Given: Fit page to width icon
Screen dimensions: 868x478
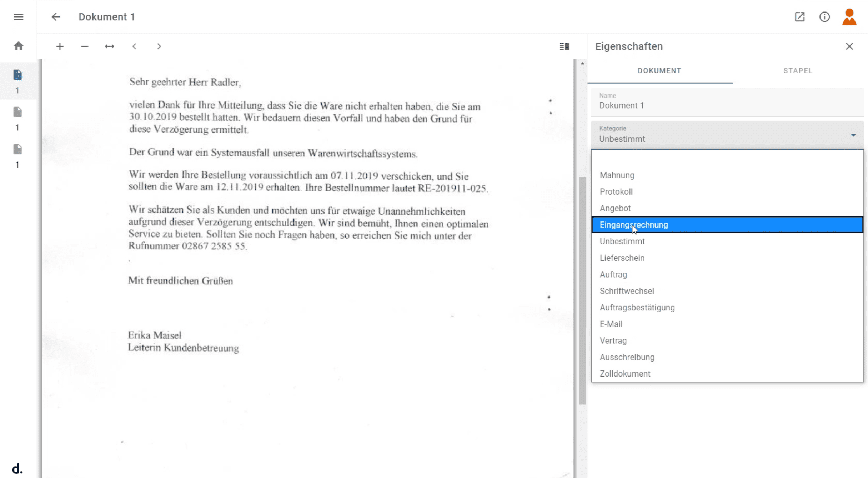Looking at the screenshot, I should click(110, 46).
